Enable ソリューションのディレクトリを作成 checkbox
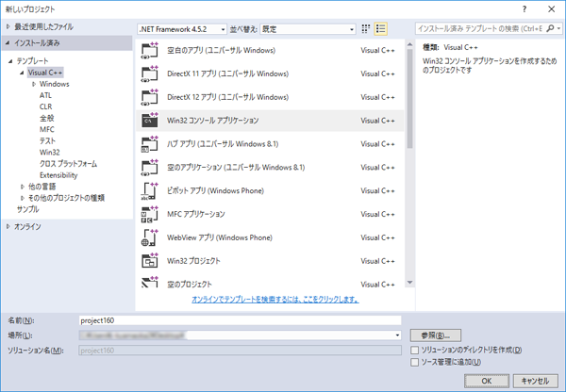 (x=415, y=350)
